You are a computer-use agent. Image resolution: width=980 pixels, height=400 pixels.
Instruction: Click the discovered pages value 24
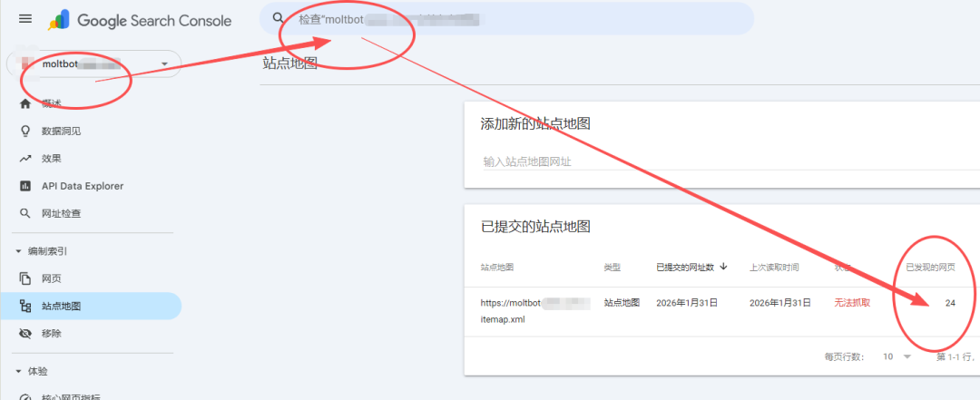point(950,303)
